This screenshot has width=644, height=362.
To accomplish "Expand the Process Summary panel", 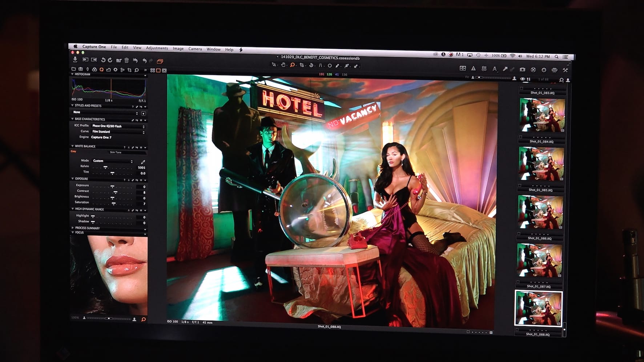I will (x=87, y=228).
